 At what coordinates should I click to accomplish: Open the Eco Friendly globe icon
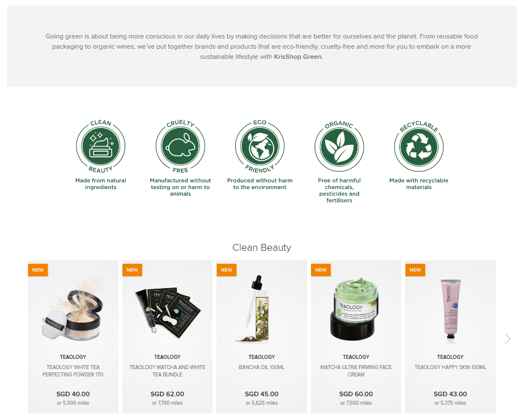(259, 146)
